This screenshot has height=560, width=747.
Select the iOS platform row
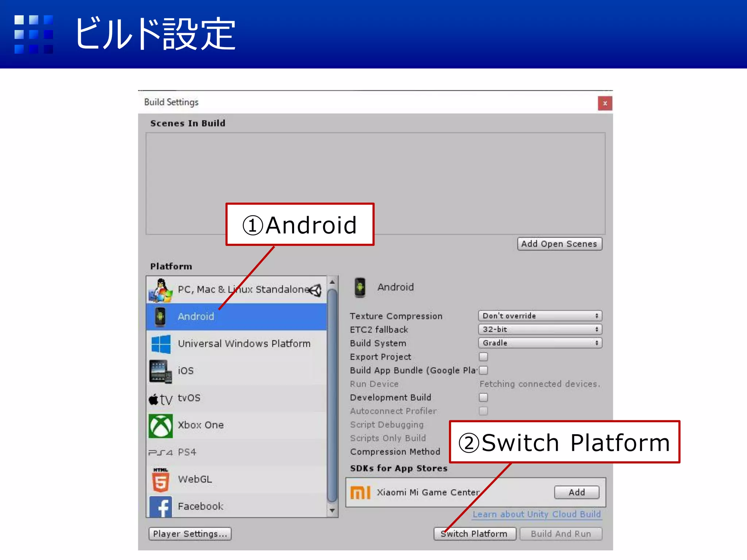(x=236, y=371)
